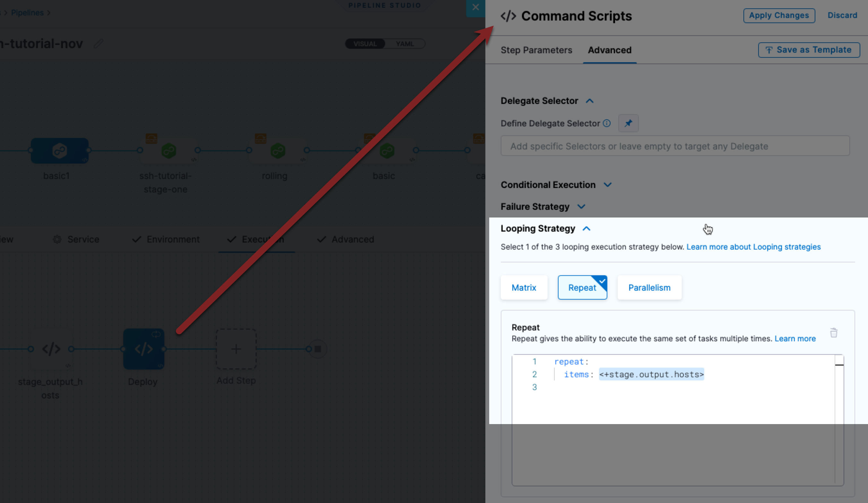Image resolution: width=868 pixels, height=503 pixels.
Task: Close the panel with the X button
Action: 475,8
